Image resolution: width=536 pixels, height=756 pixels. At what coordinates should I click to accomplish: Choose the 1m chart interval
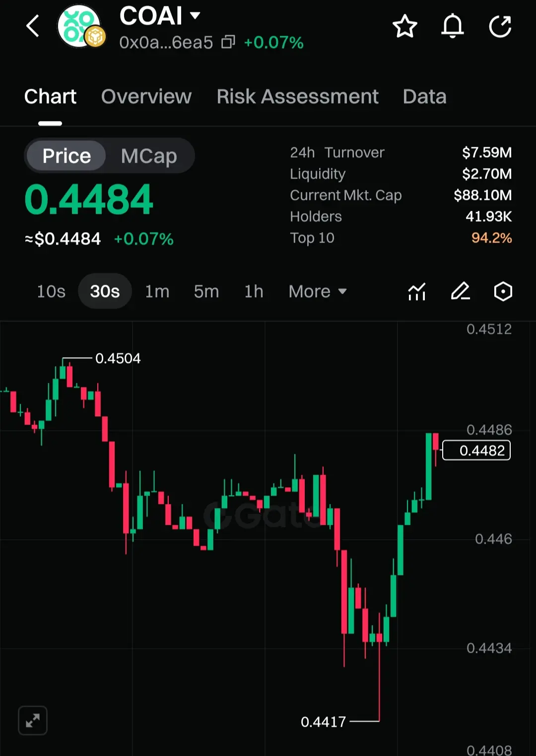click(x=157, y=291)
